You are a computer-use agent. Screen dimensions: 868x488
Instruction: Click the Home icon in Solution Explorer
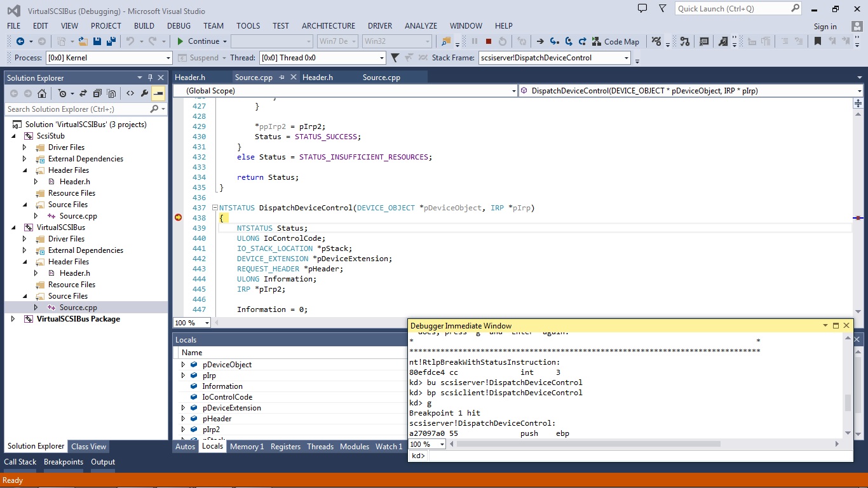pyautogui.click(x=42, y=93)
